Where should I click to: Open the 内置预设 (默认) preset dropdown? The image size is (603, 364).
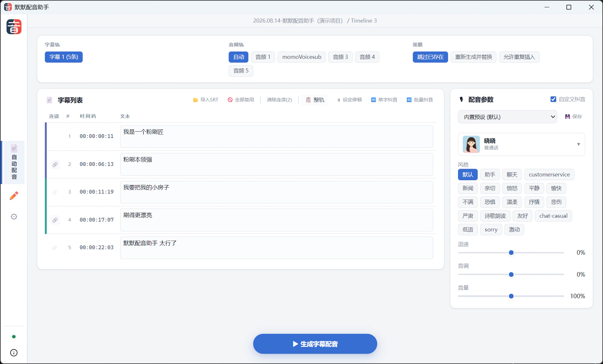click(x=507, y=117)
